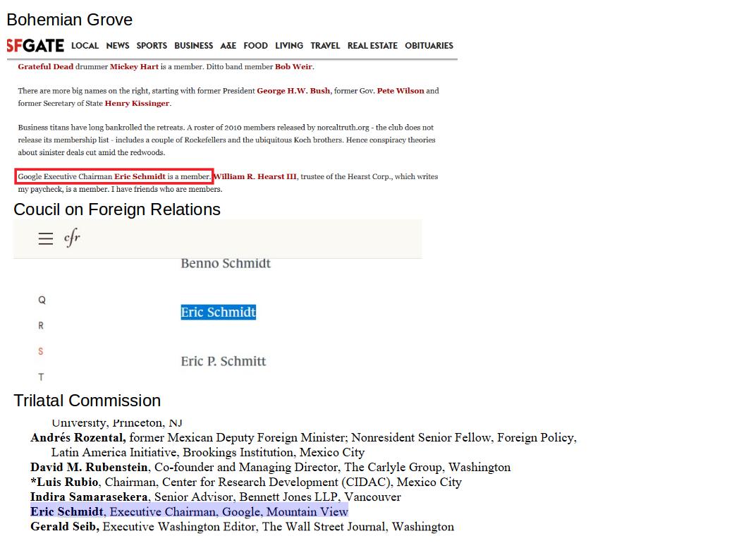Follow the Mickey Hart link

[134, 66]
